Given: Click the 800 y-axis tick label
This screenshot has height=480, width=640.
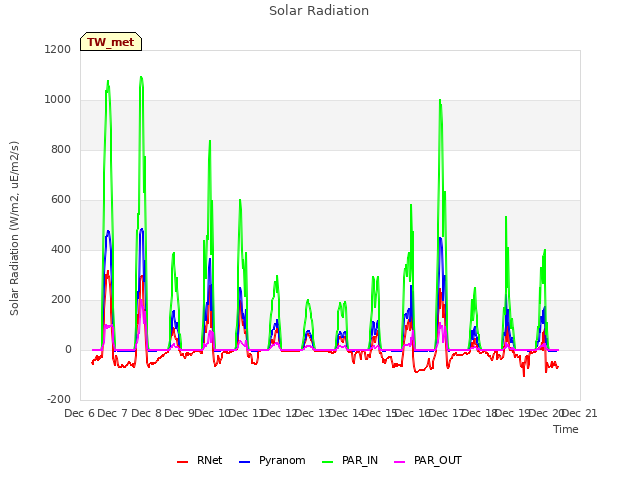Looking at the screenshot, I should click(61, 149).
